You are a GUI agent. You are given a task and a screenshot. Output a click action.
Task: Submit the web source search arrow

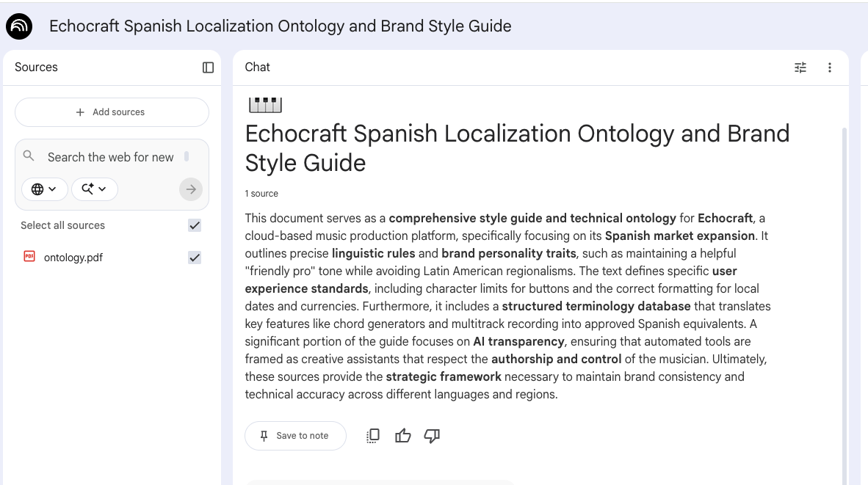pos(191,189)
